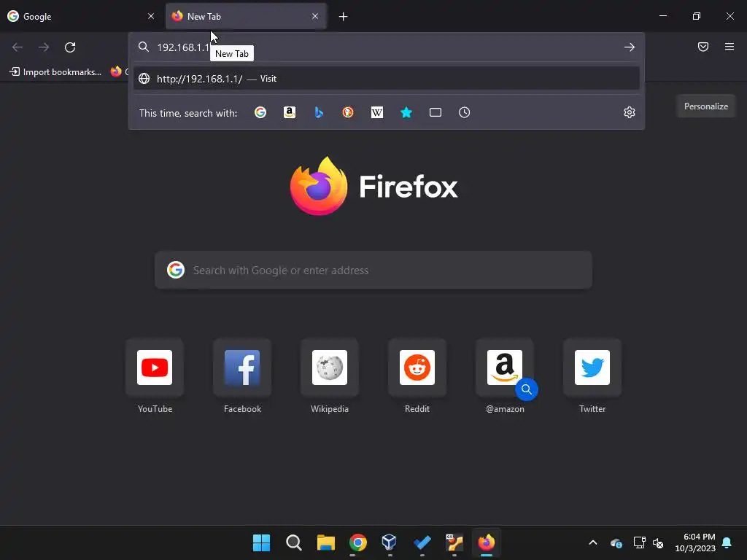Close the New Tab tab
The image size is (747, 560).
[315, 16]
